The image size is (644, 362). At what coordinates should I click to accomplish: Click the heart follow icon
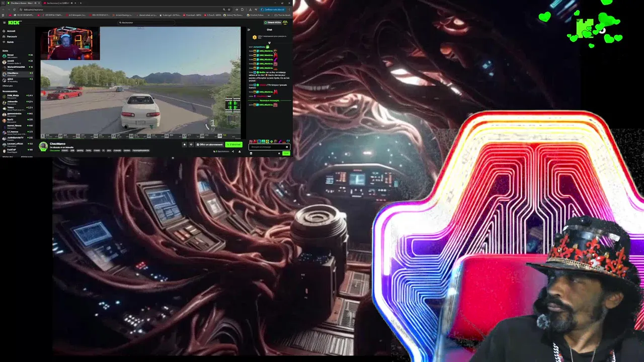(x=191, y=145)
